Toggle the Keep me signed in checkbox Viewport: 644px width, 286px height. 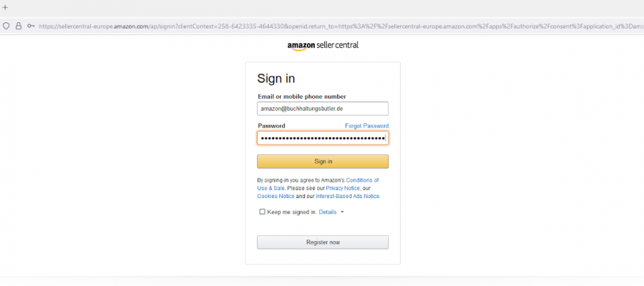262,212
